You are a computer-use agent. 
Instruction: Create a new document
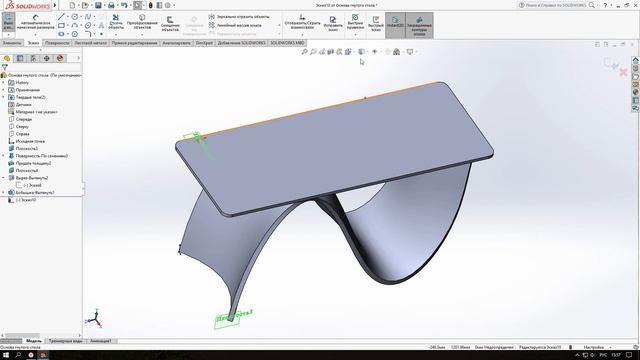click(72, 5)
